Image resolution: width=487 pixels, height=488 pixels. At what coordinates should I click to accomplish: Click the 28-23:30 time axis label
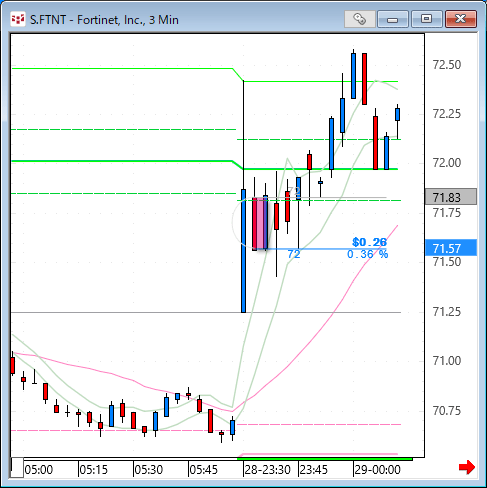(268, 470)
